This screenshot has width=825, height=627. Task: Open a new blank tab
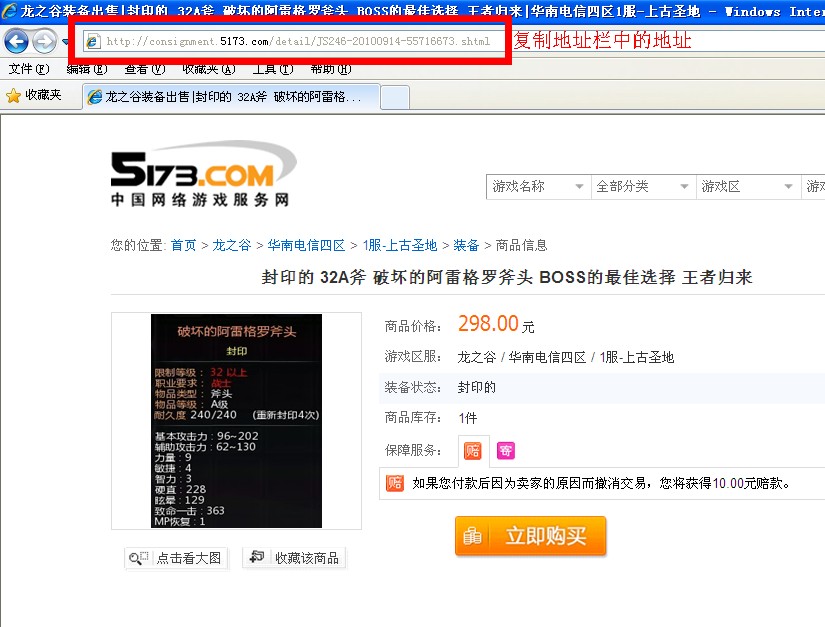pyautogui.click(x=395, y=98)
